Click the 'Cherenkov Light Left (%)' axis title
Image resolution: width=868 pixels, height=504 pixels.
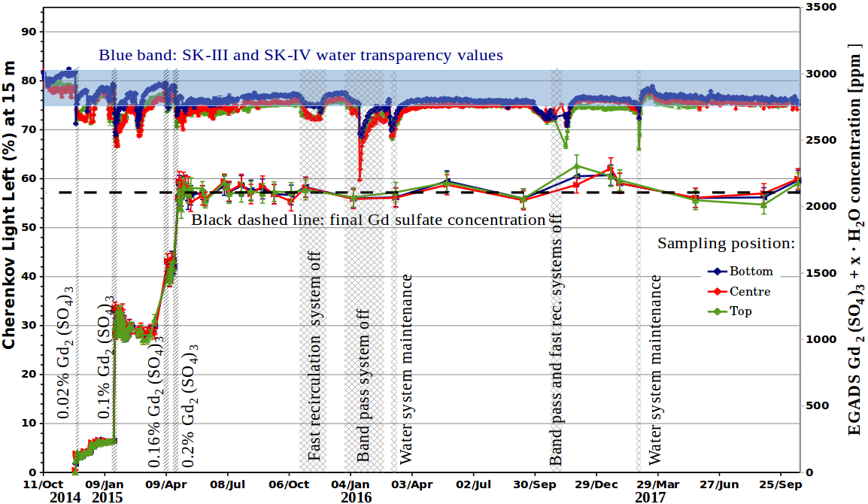click(8, 205)
